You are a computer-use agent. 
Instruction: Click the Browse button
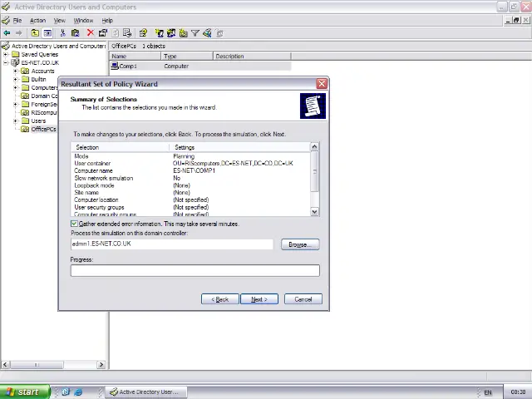coord(298,244)
